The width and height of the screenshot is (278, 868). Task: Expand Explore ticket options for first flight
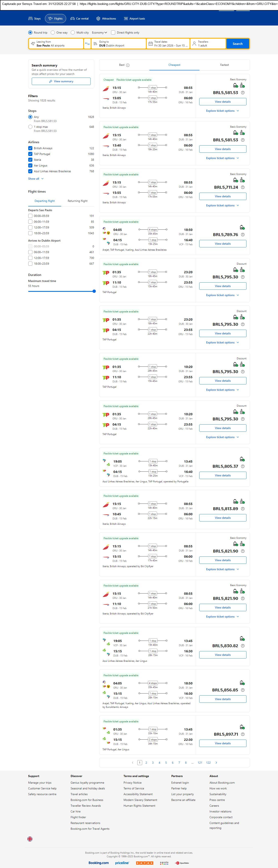click(223, 111)
